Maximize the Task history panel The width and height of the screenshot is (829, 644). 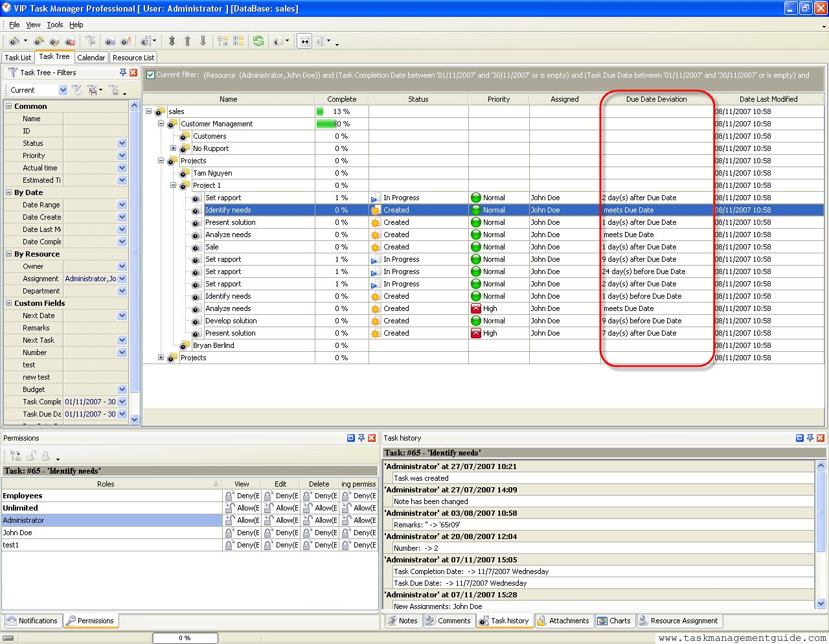(800, 438)
